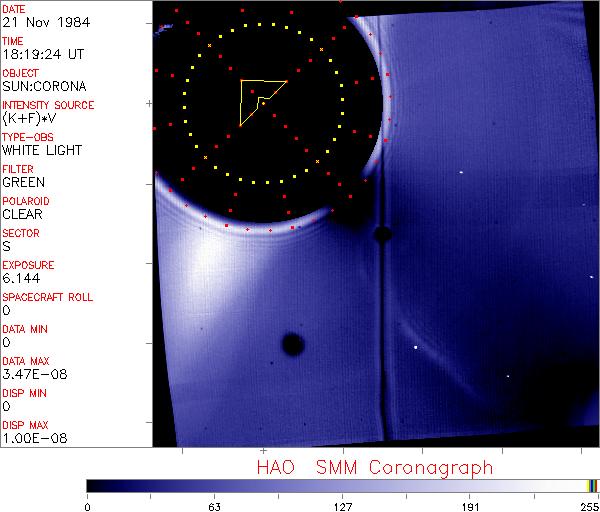Click the 'SPACECRAFT ROLL' label

point(47,297)
